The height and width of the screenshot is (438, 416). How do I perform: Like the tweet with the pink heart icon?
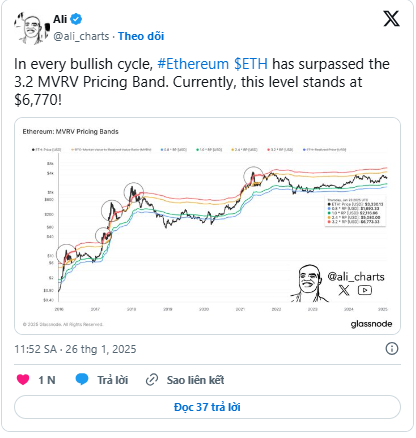[x=23, y=380]
